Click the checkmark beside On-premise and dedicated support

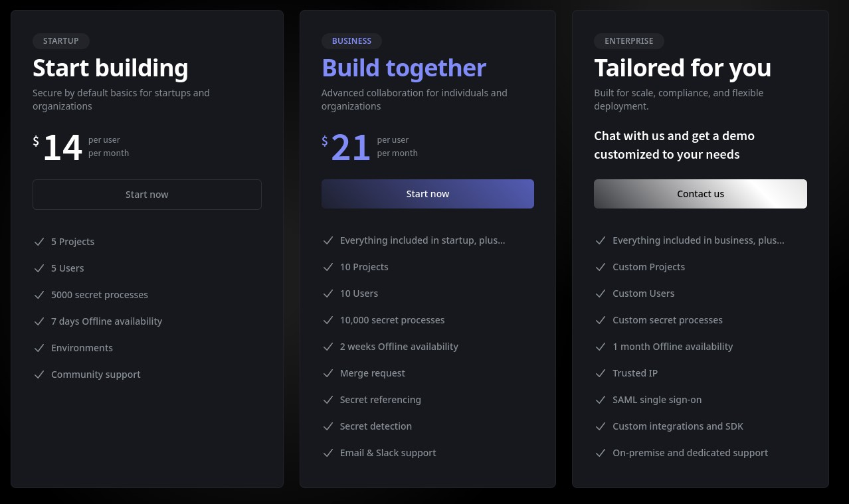pyautogui.click(x=601, y=453)
